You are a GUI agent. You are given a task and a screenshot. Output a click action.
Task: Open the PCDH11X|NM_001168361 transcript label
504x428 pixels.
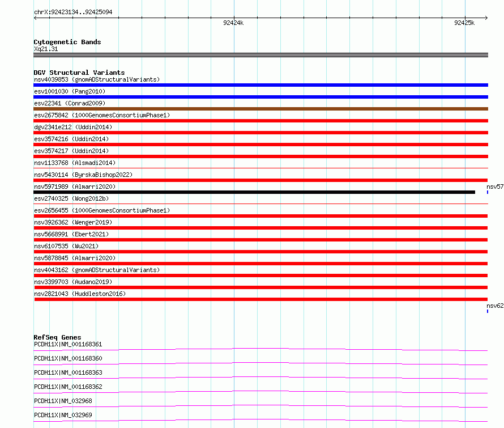pyautogui.click(x=68, y=344)
